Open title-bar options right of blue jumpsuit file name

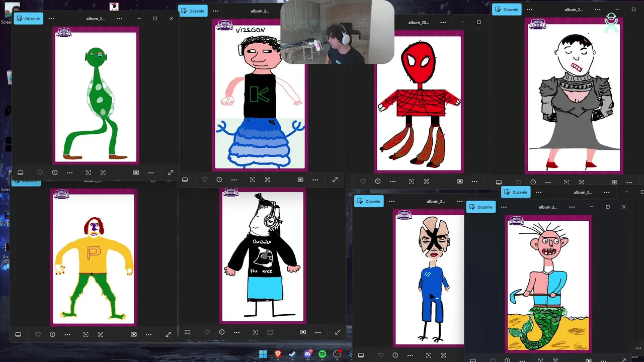point(459,201)
